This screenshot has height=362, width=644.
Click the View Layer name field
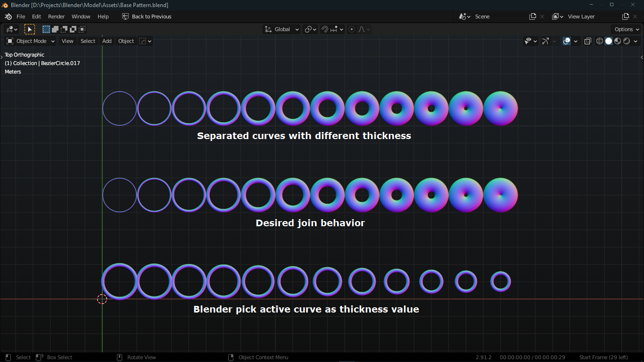click(x=592, y=16)
